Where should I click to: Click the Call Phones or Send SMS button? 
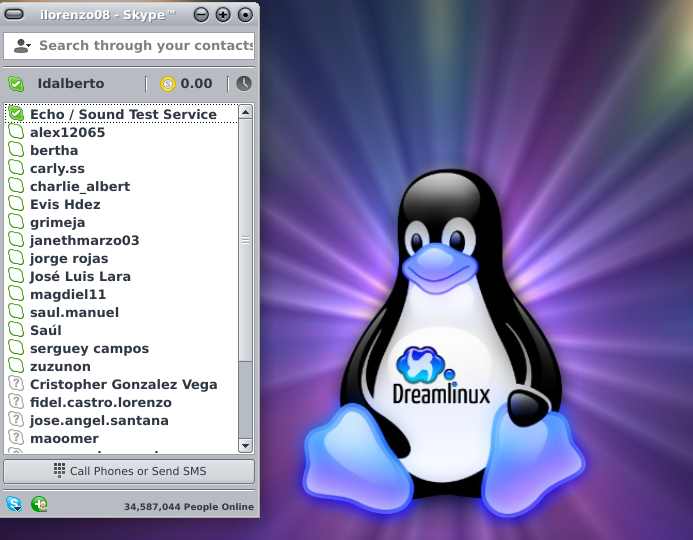(129, 471)
